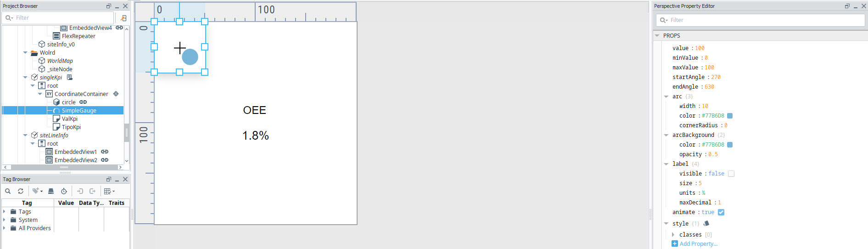The height and width of the screenshot is (249, 868).
Task: Collapse the arcBackground property group
Action: point(666,135)
